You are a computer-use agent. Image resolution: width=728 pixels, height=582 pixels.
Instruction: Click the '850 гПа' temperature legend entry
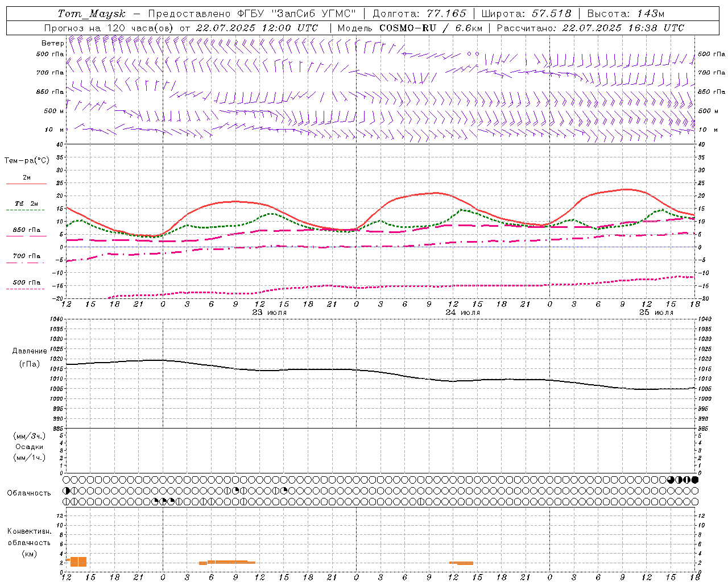tap(27, 230)
